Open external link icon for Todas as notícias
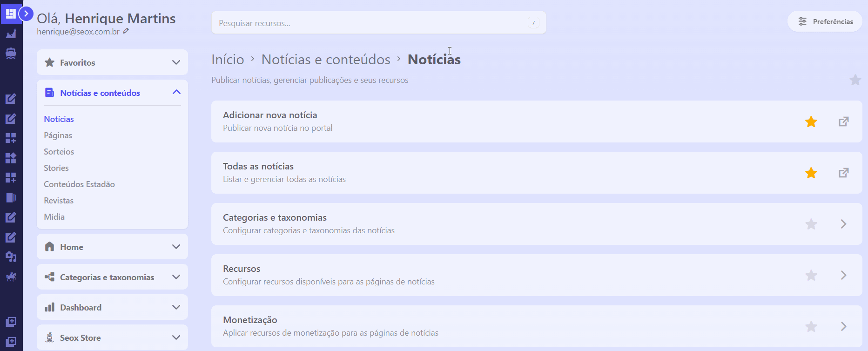The width and height of the screenshot is (868, 351). [x=843, y=173]
